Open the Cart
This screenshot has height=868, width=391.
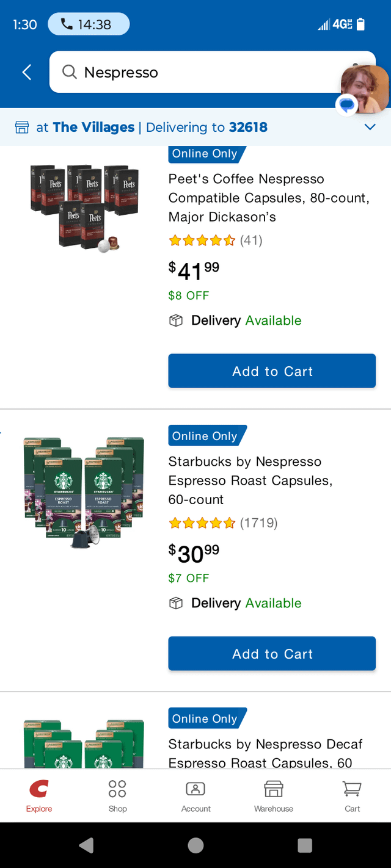(352, 795)
